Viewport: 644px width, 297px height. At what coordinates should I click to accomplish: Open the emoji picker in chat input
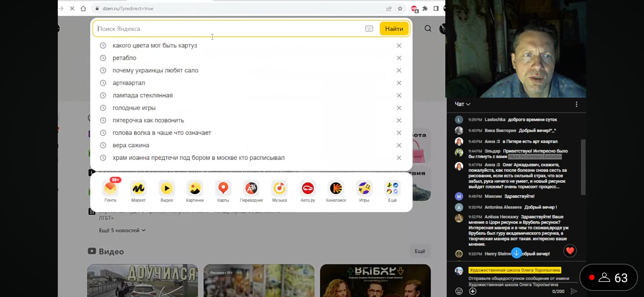click(x=459, y=291)
